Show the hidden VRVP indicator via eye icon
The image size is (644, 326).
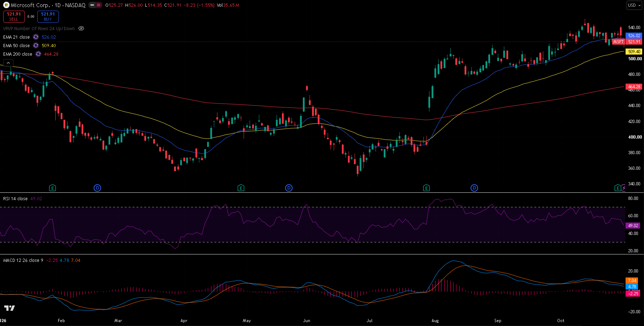tap(81, 28)
